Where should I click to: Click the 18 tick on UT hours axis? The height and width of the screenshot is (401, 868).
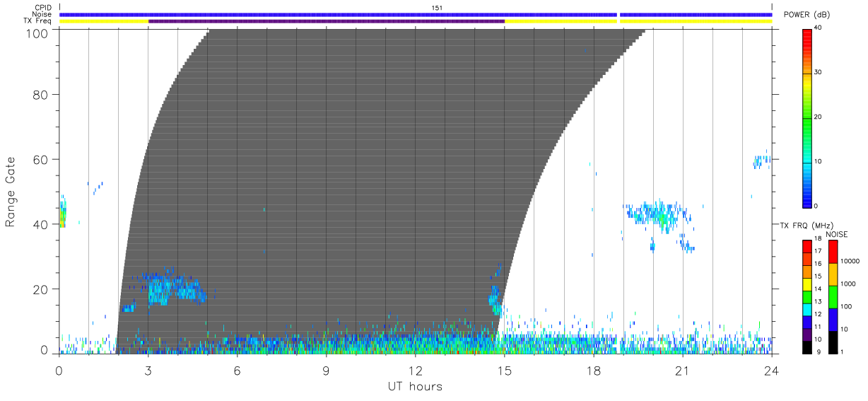[x=593, y=370]
